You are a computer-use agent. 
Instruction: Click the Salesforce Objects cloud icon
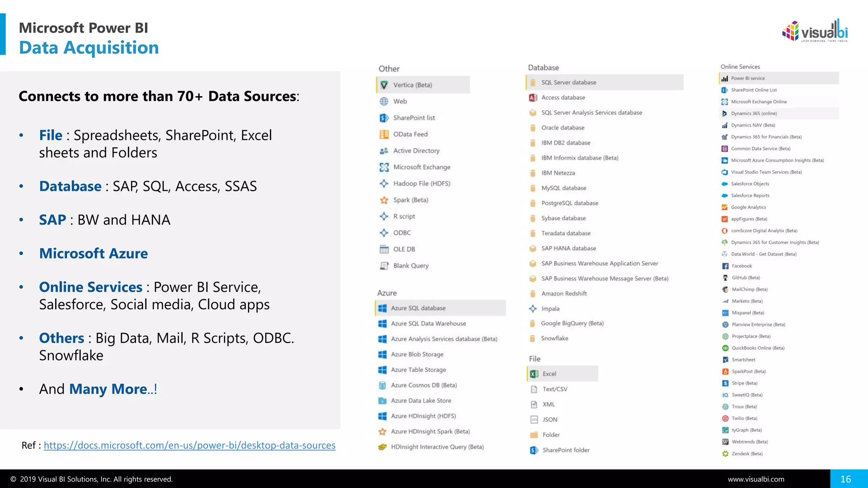pos(725,184)
